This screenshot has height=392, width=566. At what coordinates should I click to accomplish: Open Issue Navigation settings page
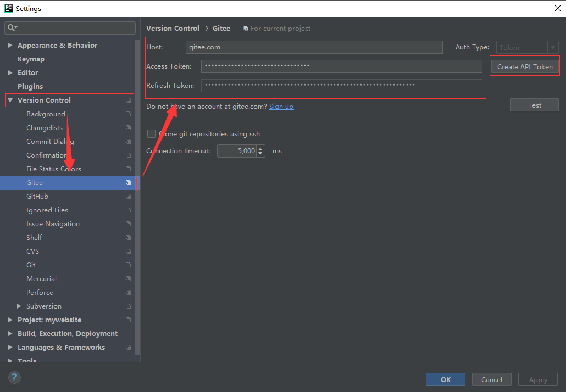[x=53, y=223]
